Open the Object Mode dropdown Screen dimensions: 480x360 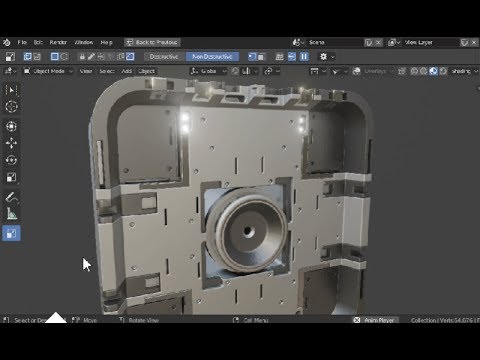click(x=48, y=71)
